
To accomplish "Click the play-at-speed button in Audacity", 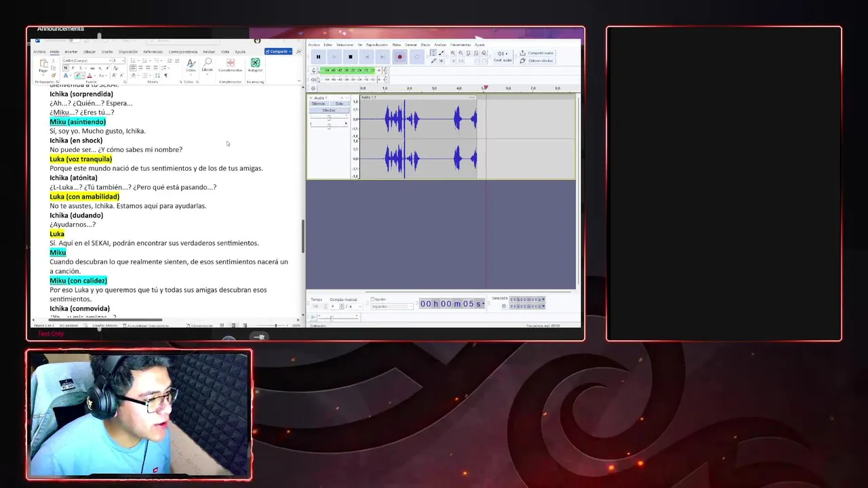I will point(313,317).
